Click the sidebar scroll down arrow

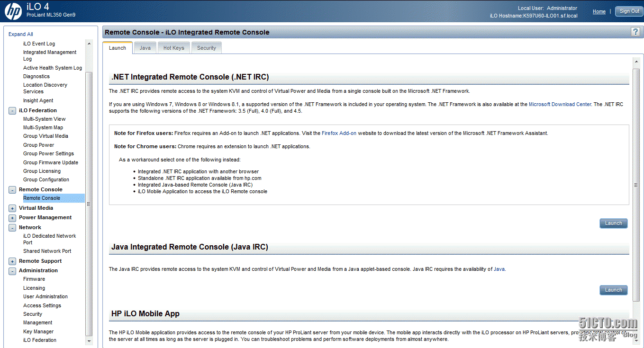(x=89, y=341)
